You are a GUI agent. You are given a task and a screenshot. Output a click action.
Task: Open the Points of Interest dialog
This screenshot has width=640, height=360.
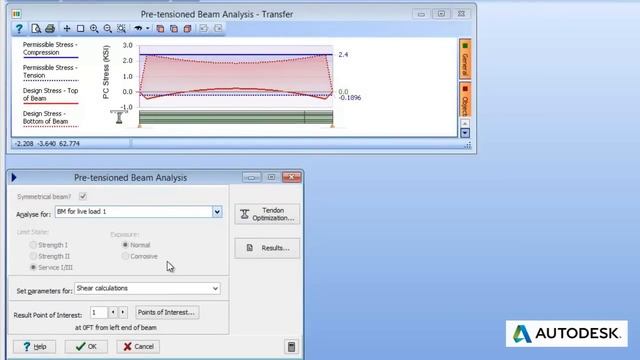(x=167, y=313)
